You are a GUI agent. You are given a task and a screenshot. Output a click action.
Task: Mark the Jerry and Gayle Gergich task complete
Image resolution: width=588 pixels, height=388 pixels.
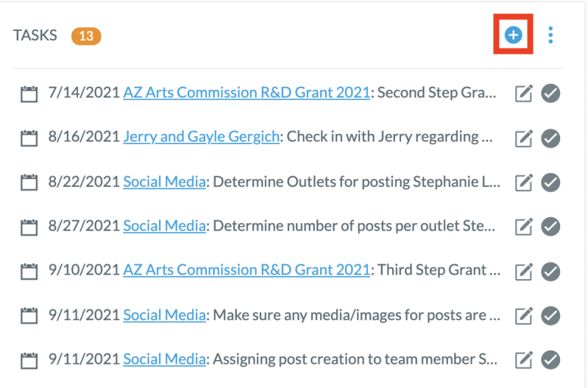coord(550,138)
